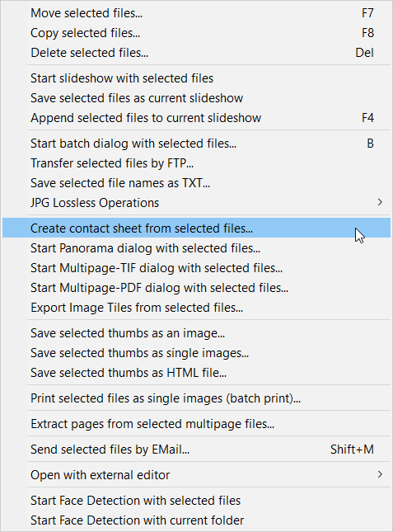Create contact sheet from selected files
The width and height of the screenshot is (393, 532).
(x=196, y=228)
